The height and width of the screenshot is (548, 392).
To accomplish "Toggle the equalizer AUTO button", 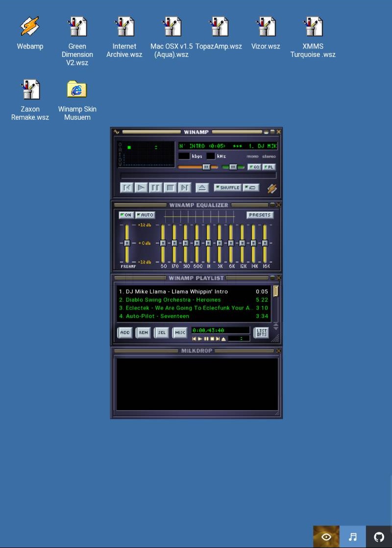I will click(x=145, y=215).
